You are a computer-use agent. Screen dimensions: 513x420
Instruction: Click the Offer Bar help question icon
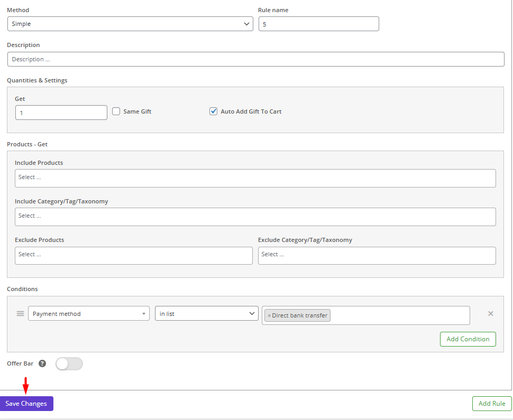click(x=42, y=363)
